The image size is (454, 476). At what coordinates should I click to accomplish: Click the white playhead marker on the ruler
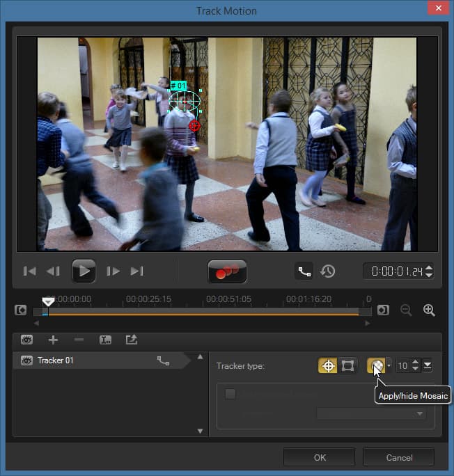[48, 301]
